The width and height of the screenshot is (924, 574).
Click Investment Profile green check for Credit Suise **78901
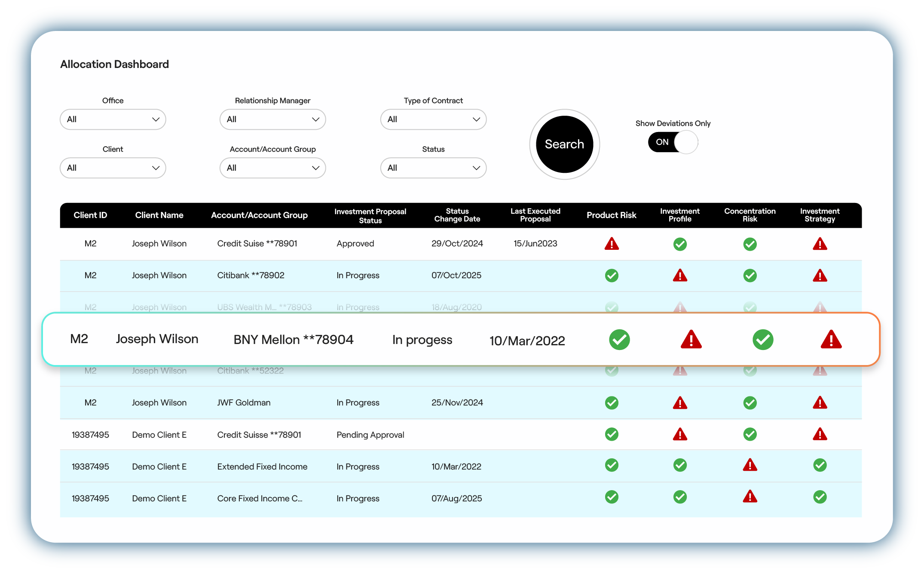[x=679, y=244]
